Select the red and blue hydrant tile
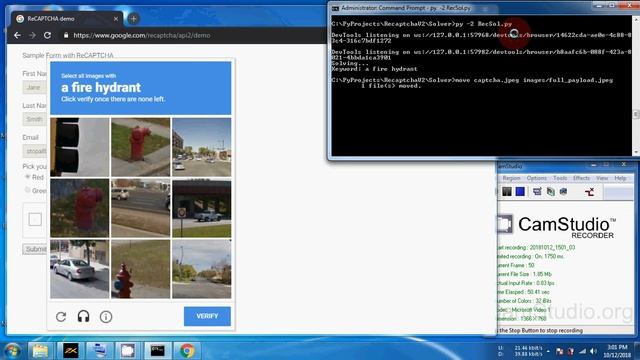640x360 pixels. click(x=140, y=269)
